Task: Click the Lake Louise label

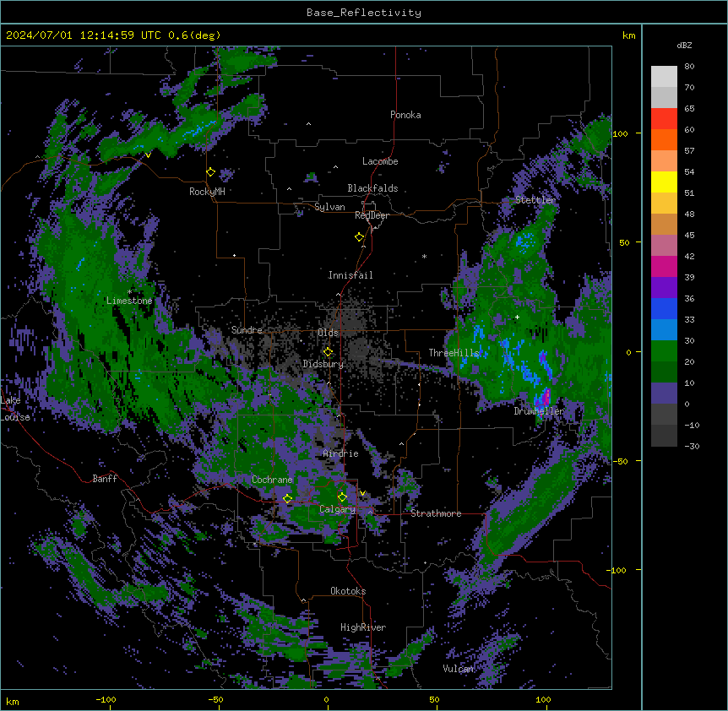Action: 15,409
